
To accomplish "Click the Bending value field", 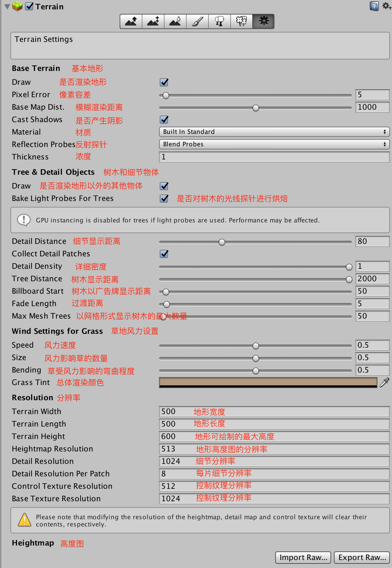I will (372, 370).
